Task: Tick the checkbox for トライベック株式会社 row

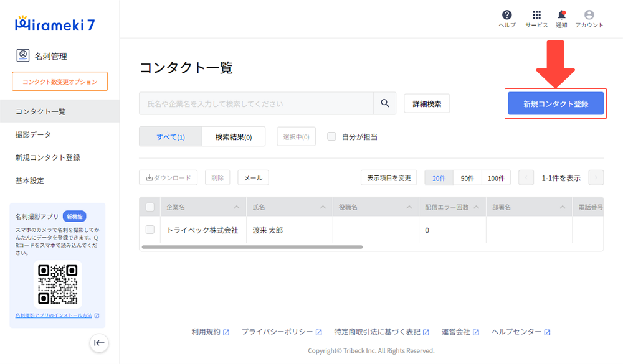Action: (x=150, y=230)
